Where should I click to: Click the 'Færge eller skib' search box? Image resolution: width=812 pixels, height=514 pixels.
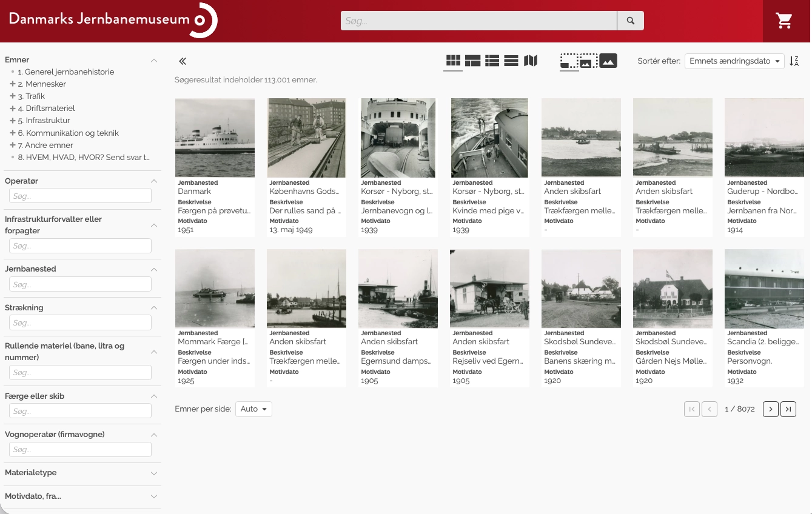pos(80,411)
